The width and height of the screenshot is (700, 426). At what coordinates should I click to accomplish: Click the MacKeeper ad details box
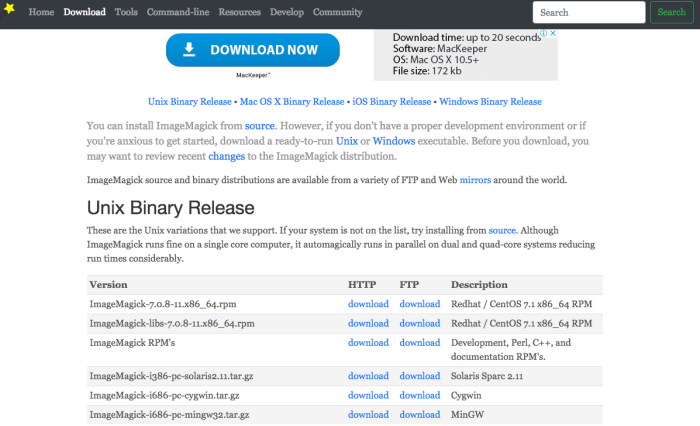tap(466, 55)
